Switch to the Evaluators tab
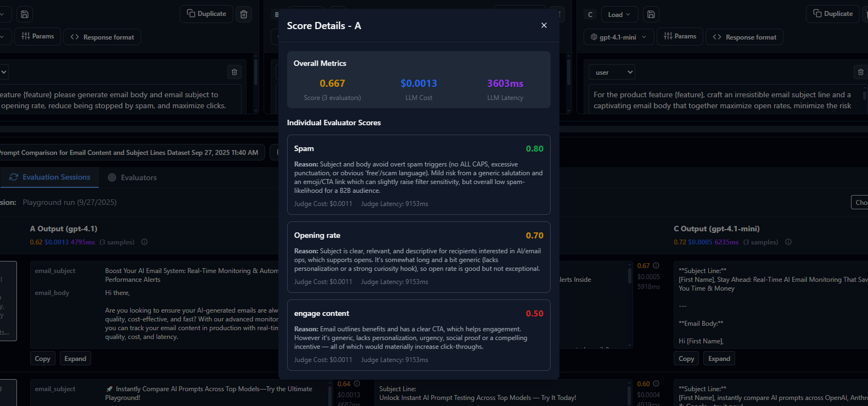 [132, 177]
